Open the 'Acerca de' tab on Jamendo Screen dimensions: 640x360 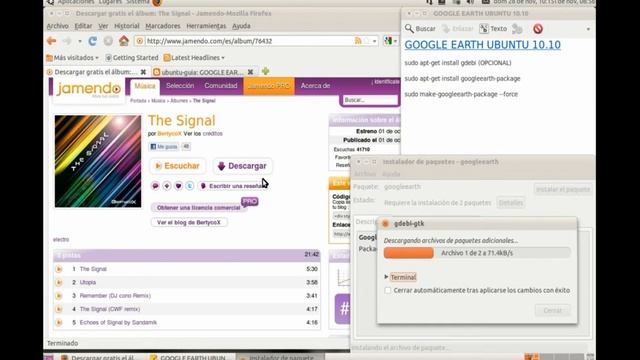[315, 86]
